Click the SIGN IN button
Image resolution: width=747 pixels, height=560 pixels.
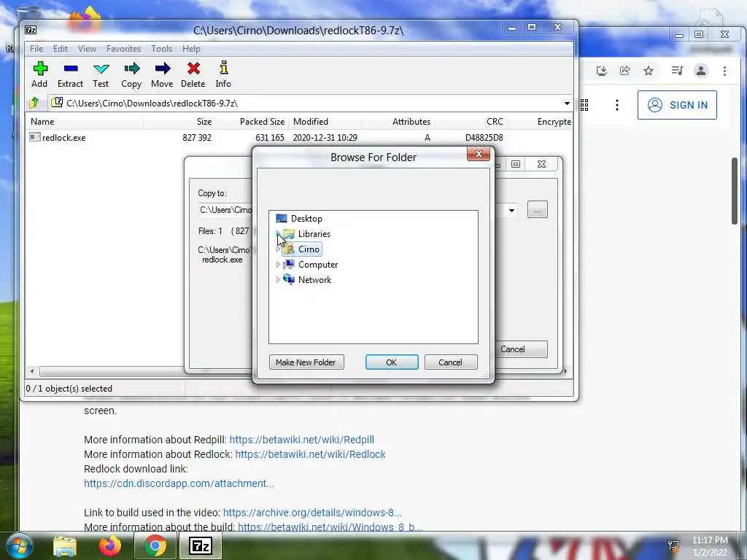point(677,105)
